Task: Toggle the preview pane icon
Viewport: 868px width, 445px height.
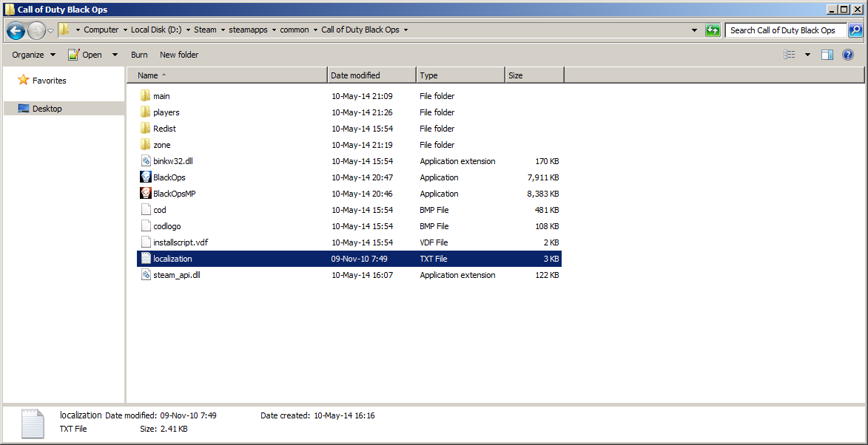Action: [x=827, y=55]
